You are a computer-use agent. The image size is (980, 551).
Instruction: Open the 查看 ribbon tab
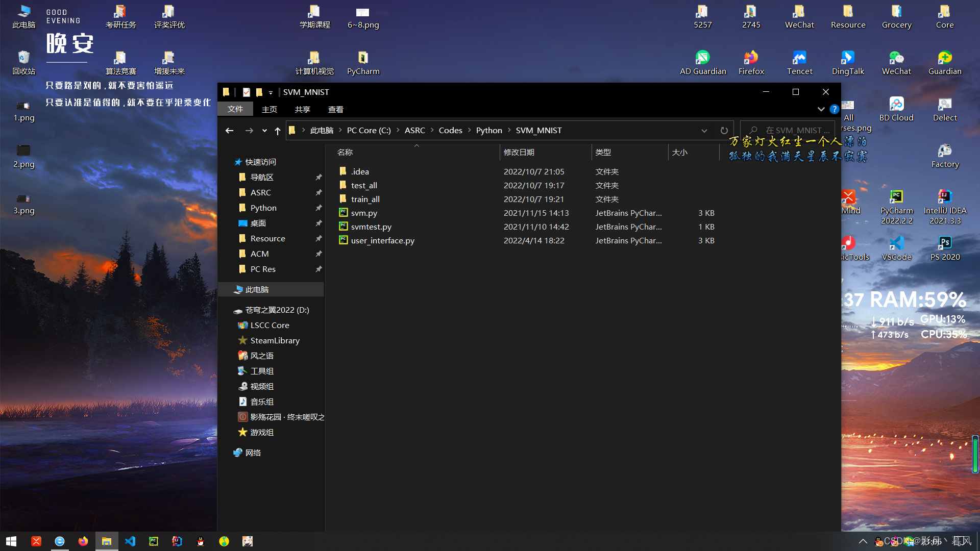tap(336, 109)
